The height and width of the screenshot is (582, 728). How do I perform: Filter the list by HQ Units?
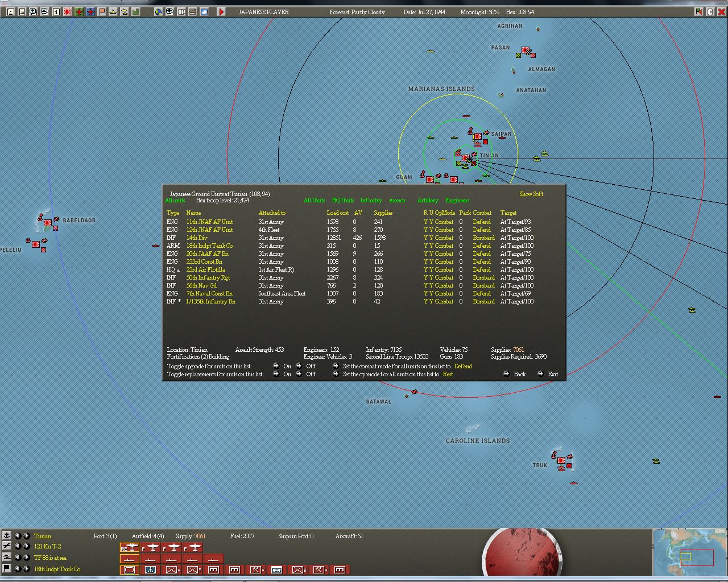click(343, 200)
